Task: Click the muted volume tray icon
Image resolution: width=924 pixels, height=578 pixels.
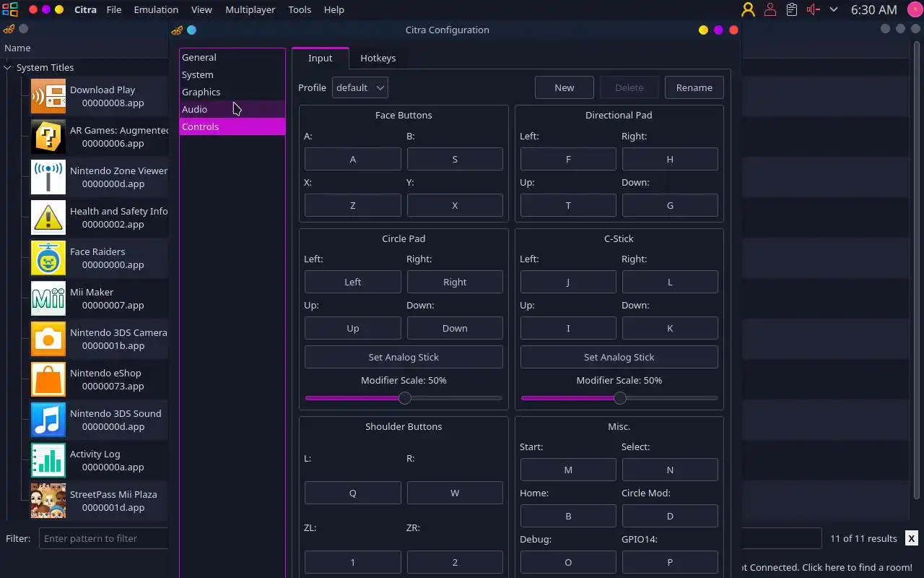Action: pos(814,9)
